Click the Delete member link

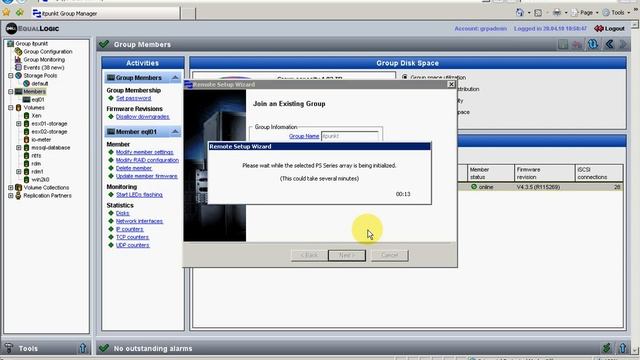coord(134,168)
